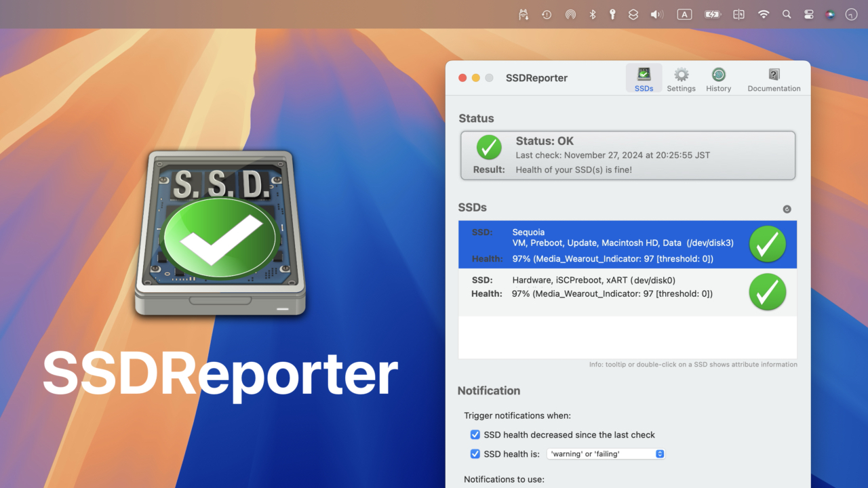This screenshot has height=488, width=868.
Task: Open the History tab
Action: (718, 79)
